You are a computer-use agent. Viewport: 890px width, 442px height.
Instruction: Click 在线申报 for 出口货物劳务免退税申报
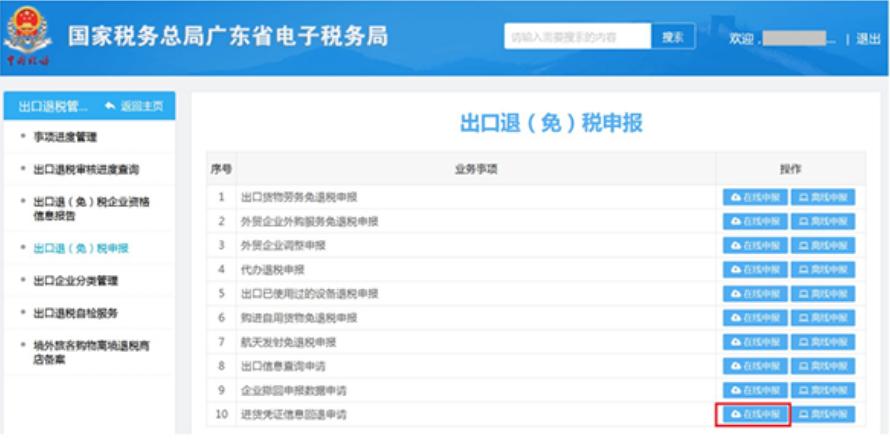pos(755,197)
